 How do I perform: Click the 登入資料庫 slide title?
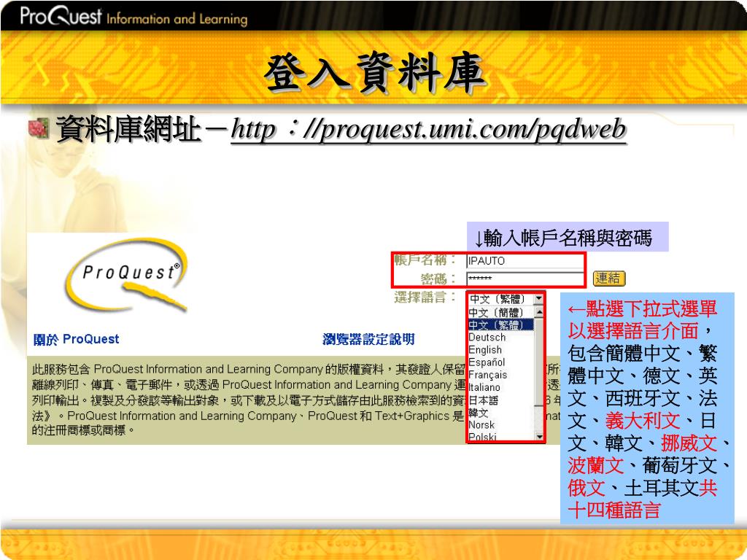point(375,72)
